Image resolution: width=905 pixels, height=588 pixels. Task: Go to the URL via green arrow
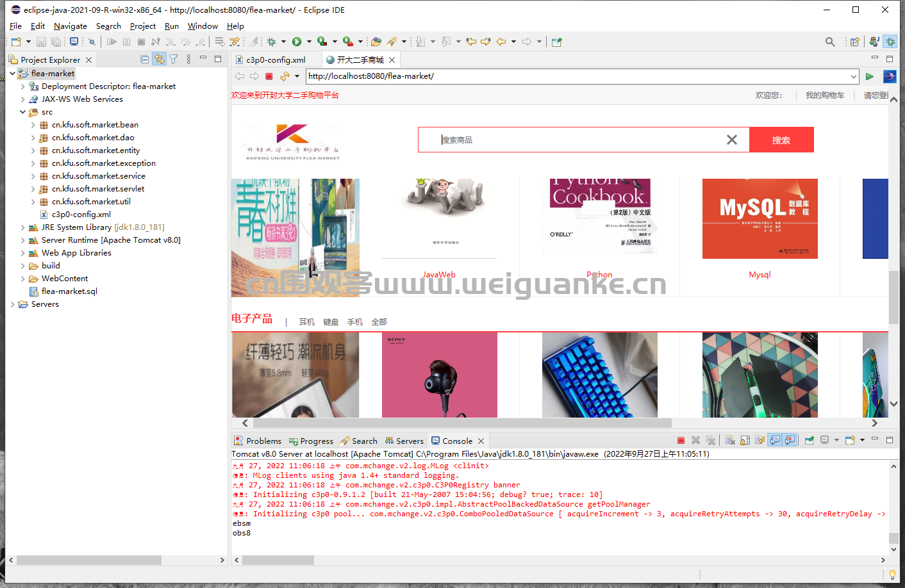pyautogui.click(x=870, y=76)
